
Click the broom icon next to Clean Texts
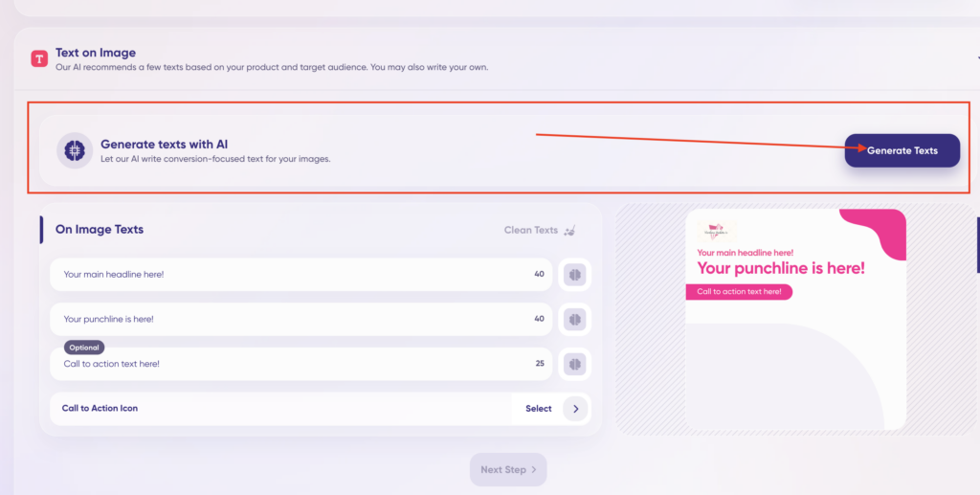click(x=569, y=231)
